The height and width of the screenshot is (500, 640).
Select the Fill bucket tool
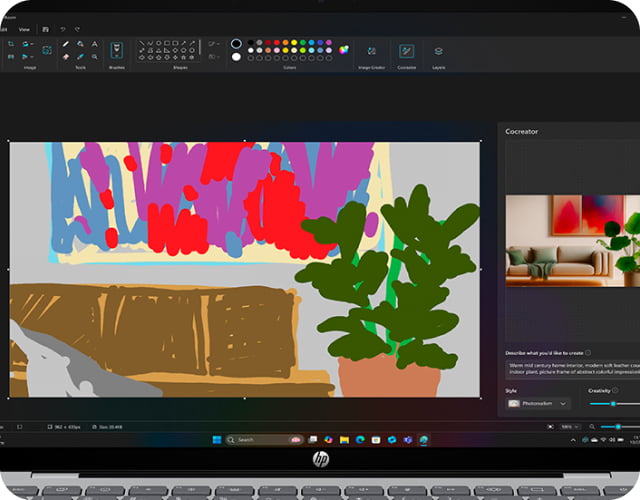tap(80, 44)
